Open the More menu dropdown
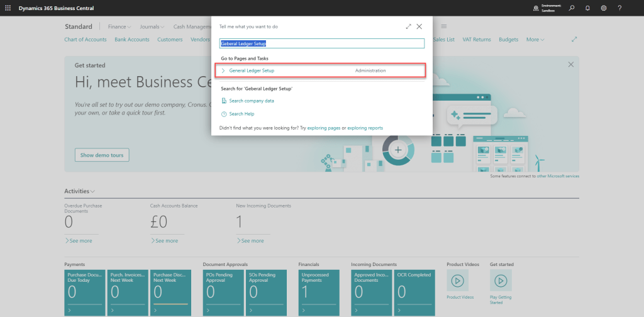 click(535, 40)
